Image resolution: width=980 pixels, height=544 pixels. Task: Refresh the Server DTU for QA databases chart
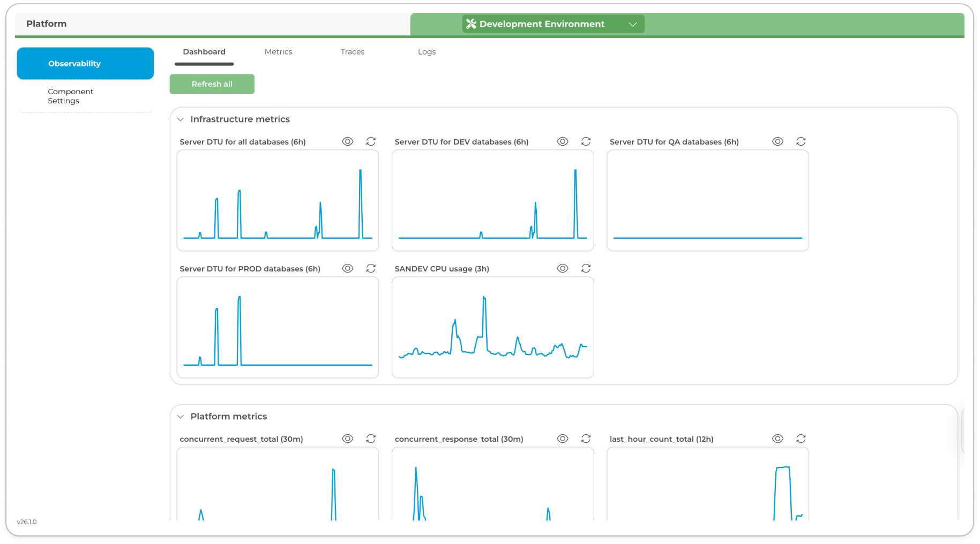[801, 141]
